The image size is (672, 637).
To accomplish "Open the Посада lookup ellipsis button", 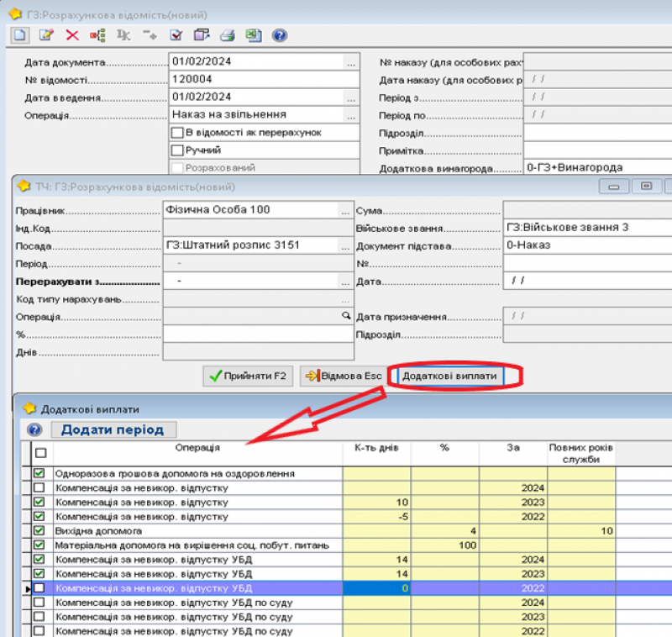I will pyautogui.click(x=344, y=246).
